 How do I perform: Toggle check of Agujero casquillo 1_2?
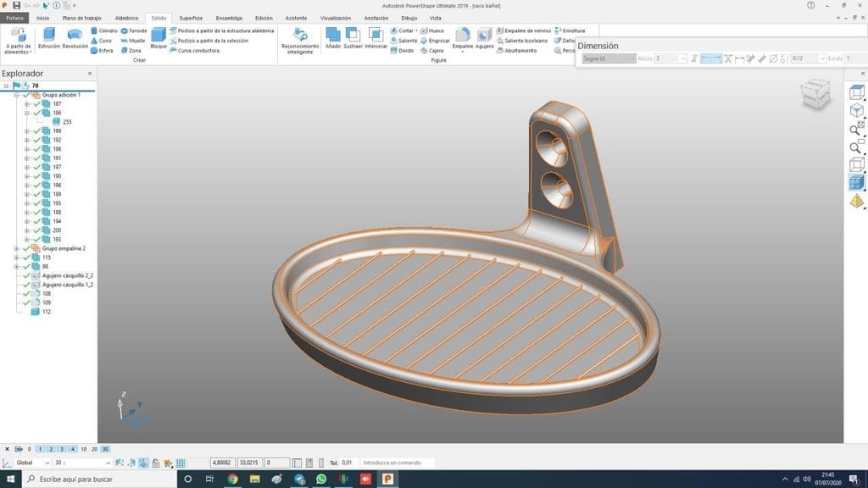pyautogui.click(x=26, y=285)
